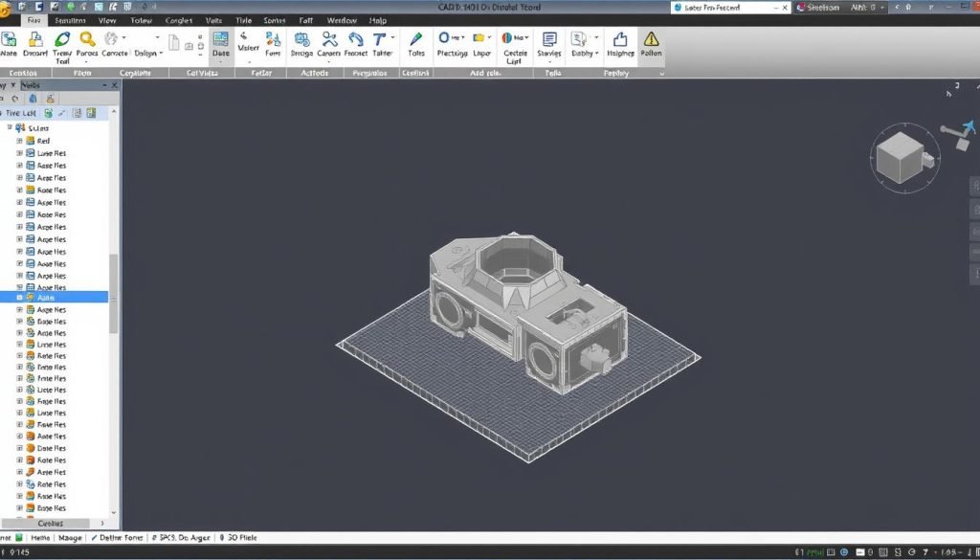Click the Holgings icon in the ribbon
980x560 pixels.
click(x=620, y=40)
